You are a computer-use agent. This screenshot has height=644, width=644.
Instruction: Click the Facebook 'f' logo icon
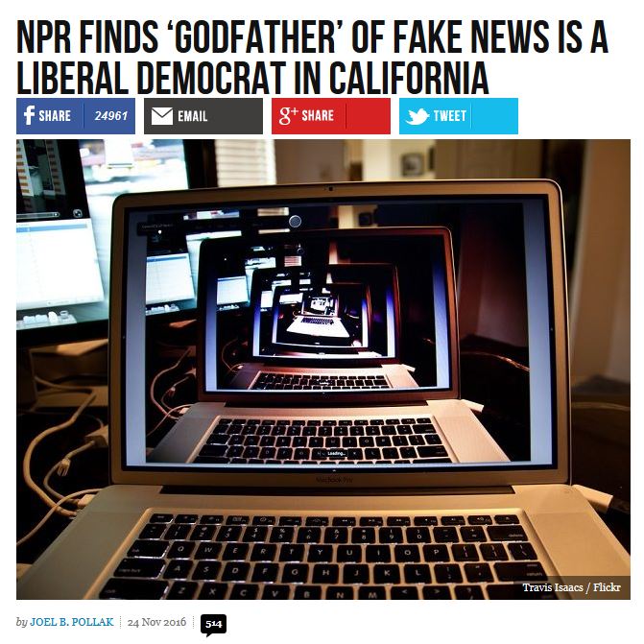pyautogui.click(x=29, y=115)
